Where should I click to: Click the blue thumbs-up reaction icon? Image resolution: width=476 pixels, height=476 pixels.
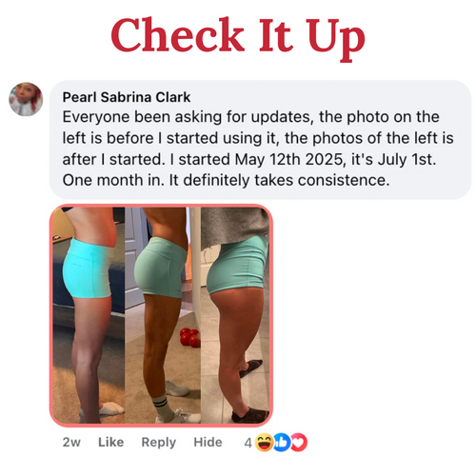[281, 443]
